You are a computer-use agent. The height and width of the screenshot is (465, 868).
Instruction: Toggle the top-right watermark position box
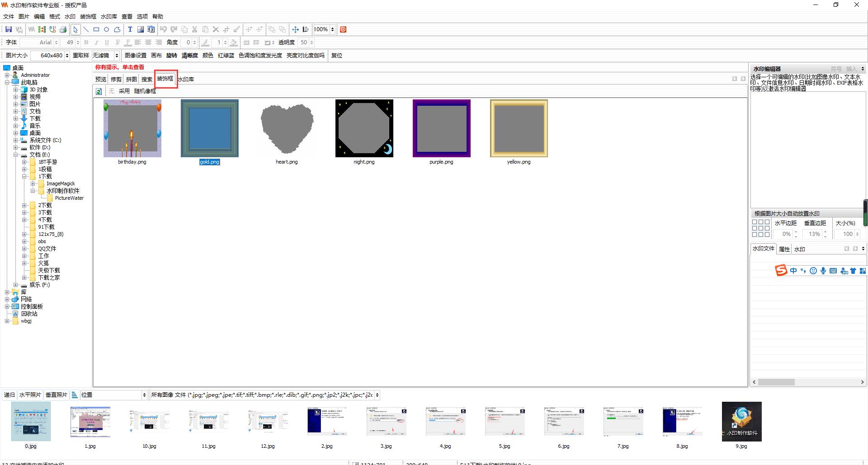click(x=767, y=222)
